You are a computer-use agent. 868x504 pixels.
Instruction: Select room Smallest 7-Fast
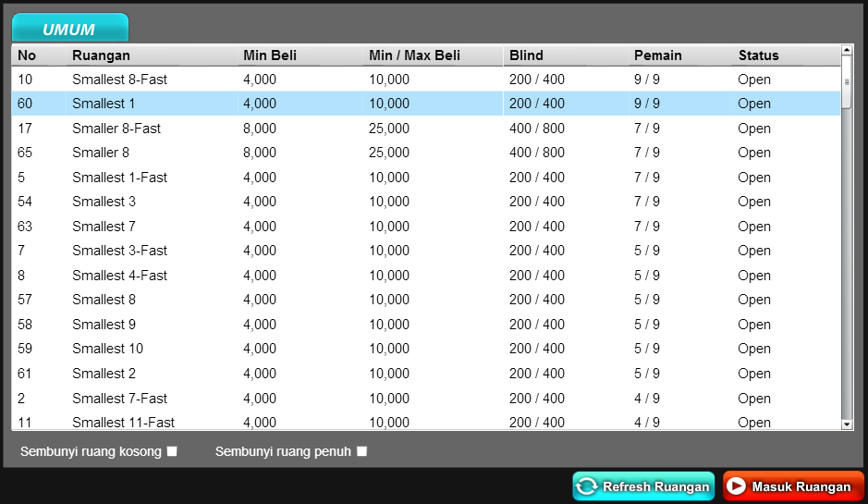pyautogui.click(x=426, y=399)
